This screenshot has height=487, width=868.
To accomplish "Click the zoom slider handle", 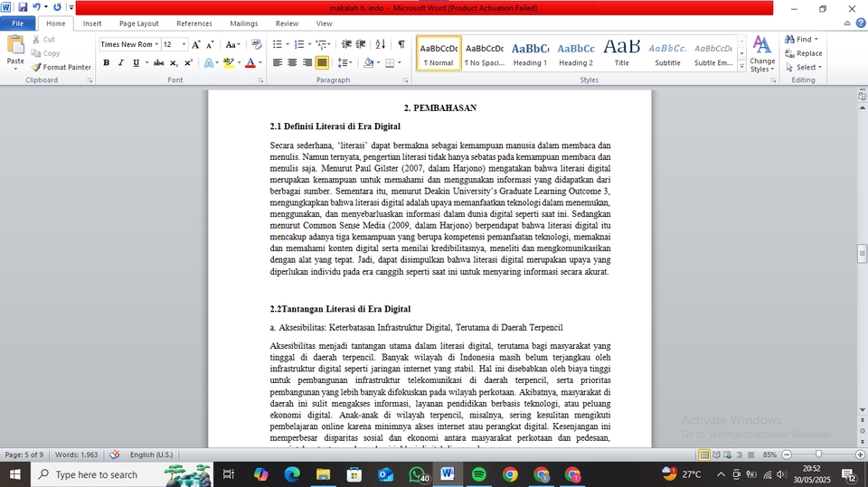I will click(x=818, y=454).
